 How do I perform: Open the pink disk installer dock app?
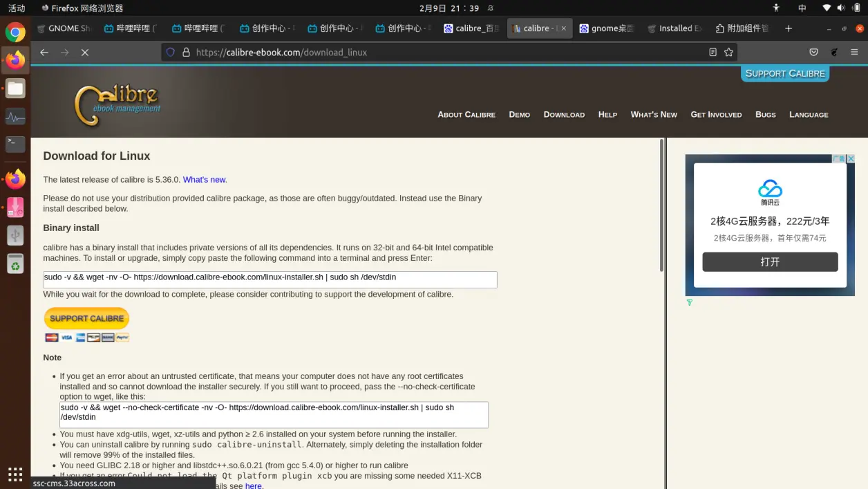(15, 207)
